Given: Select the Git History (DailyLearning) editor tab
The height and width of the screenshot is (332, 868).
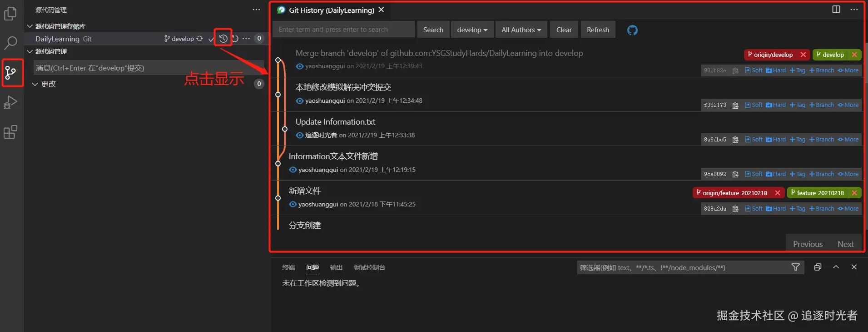Looking at the screenshot, I should pos(332,10).
